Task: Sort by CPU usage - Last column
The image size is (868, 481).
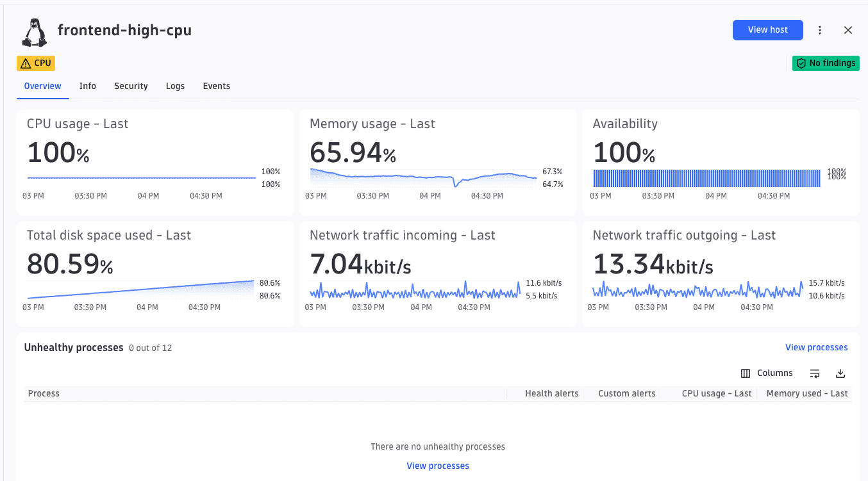Action: 717,394
